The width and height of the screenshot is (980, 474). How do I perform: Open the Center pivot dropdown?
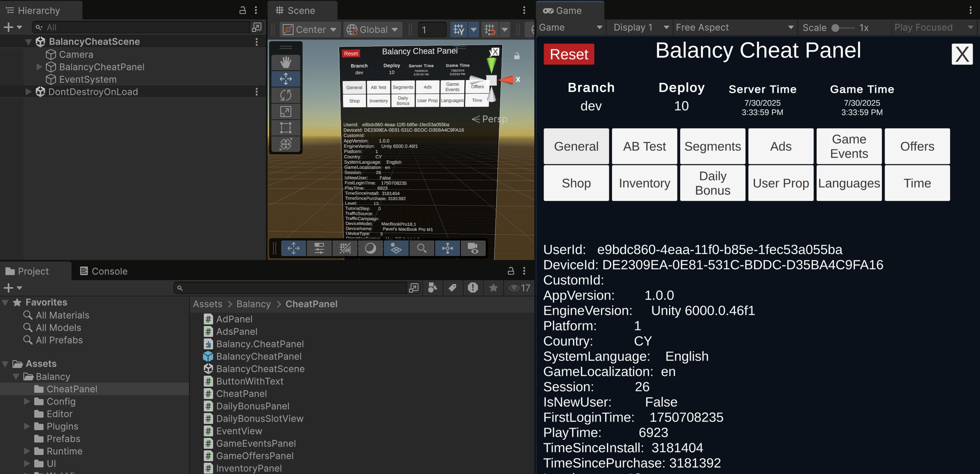point(310,30)
